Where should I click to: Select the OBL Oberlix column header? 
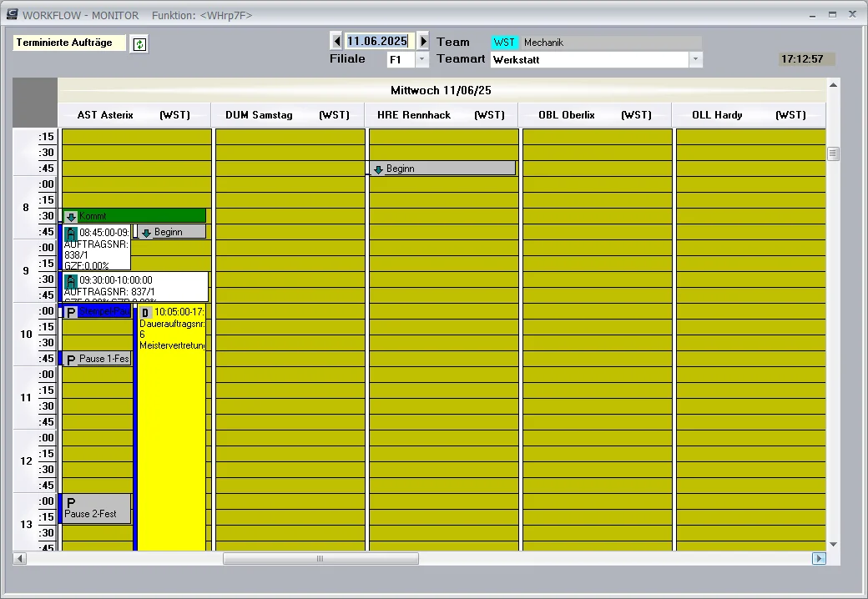(594, 115)
